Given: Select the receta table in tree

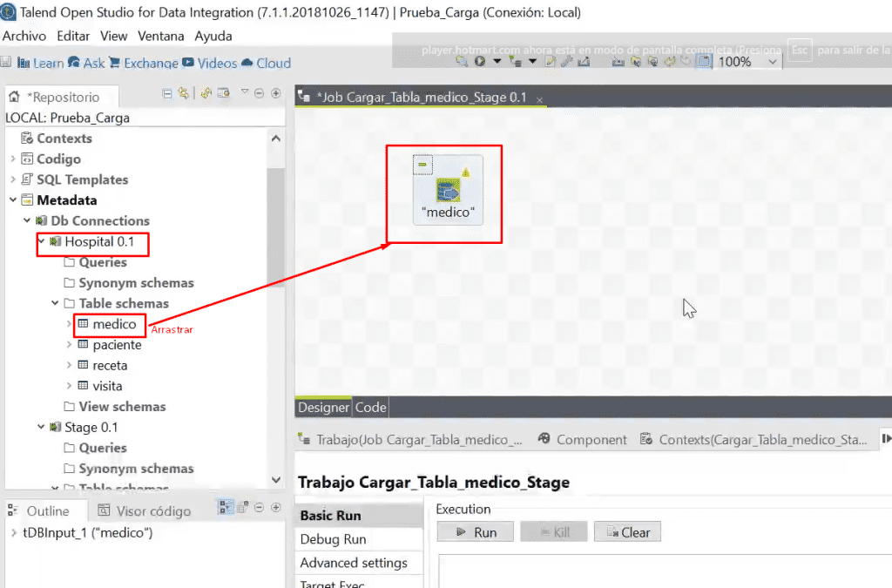Looking at the screenshot, I should (110, 365).
